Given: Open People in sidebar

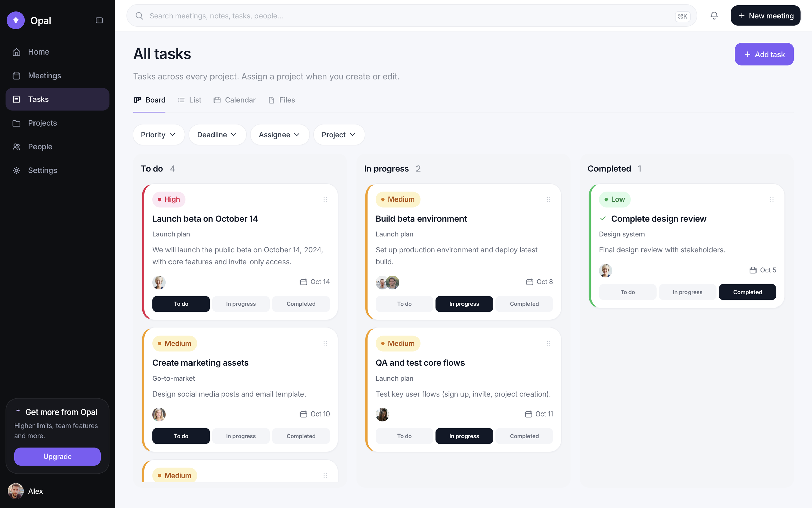Looking at the screenshot, I should tap(58, 147).
